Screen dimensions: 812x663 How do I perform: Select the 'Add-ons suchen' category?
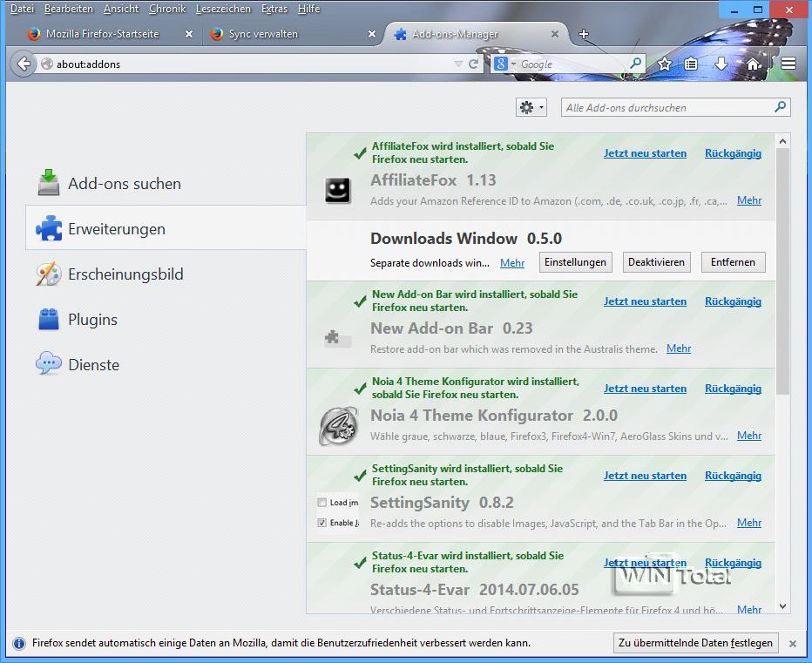click(x=166, y=183)
